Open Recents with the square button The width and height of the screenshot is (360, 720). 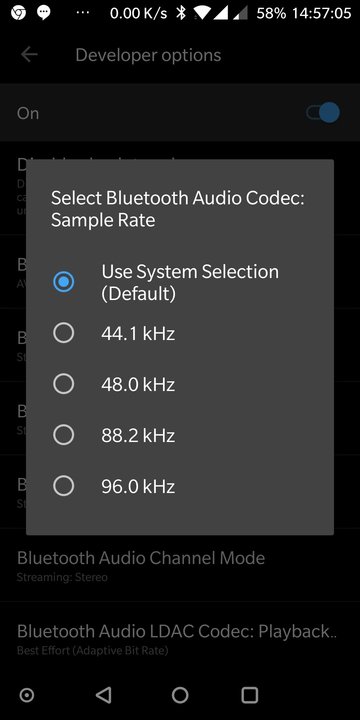(250, 695)
